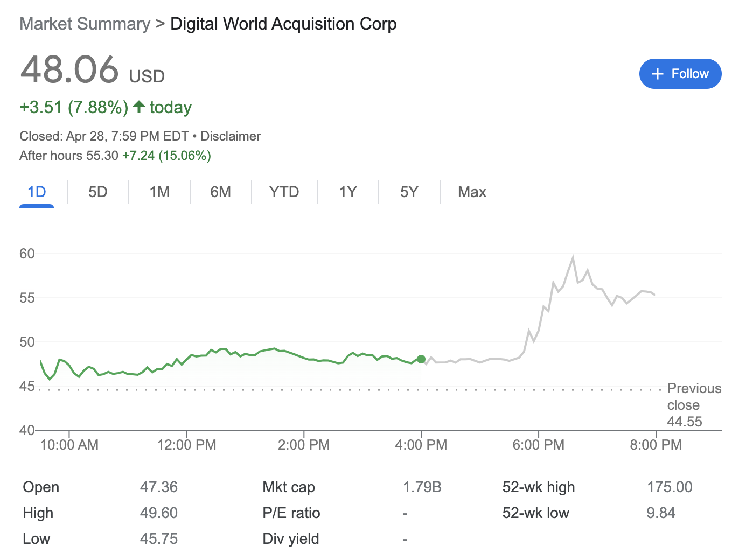Open the Market Summary breadcrumb link
The width and height of the screenshot is (753, 560).
(x=85, y=24)
